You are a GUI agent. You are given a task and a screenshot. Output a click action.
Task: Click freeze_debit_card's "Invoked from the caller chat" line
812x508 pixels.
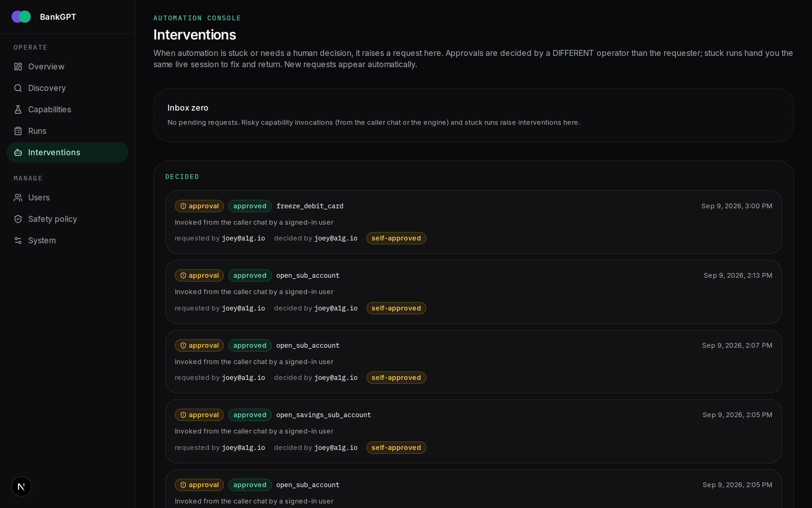pyautogui.click(x=254, y=222)
